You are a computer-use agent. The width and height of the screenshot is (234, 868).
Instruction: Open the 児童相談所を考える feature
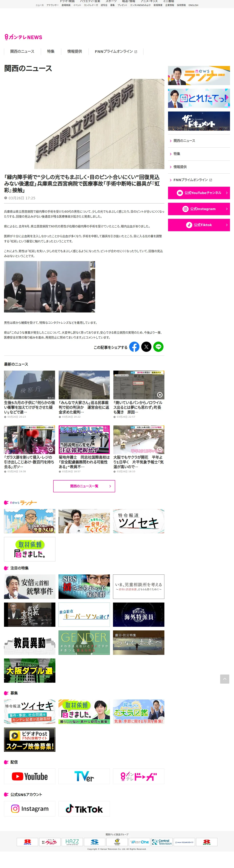[139, 587]
